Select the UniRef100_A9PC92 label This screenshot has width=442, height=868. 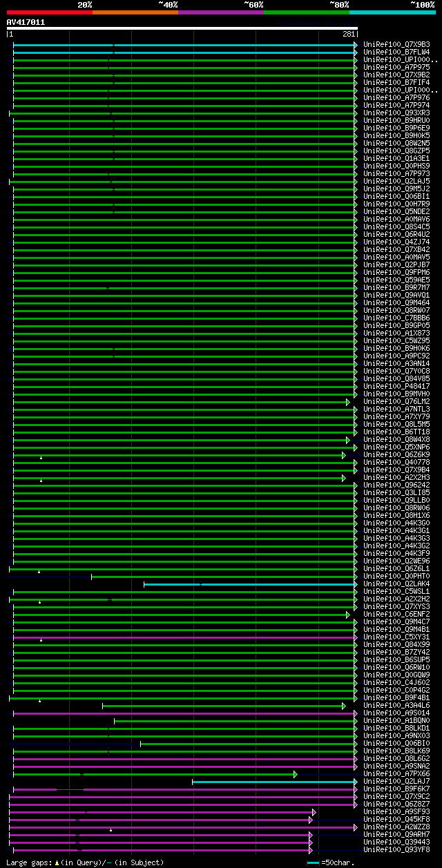click(x=396, y=356)
